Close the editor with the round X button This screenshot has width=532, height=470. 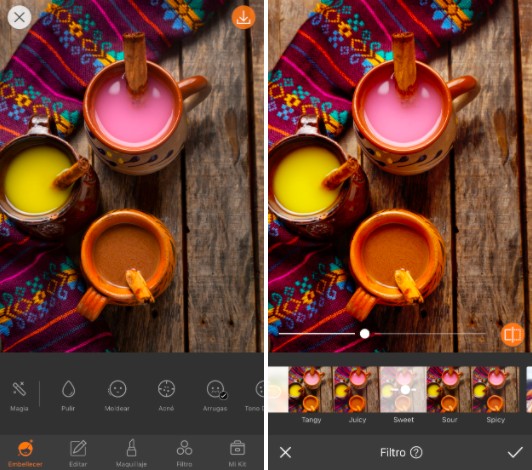click(x=19, y=17)
